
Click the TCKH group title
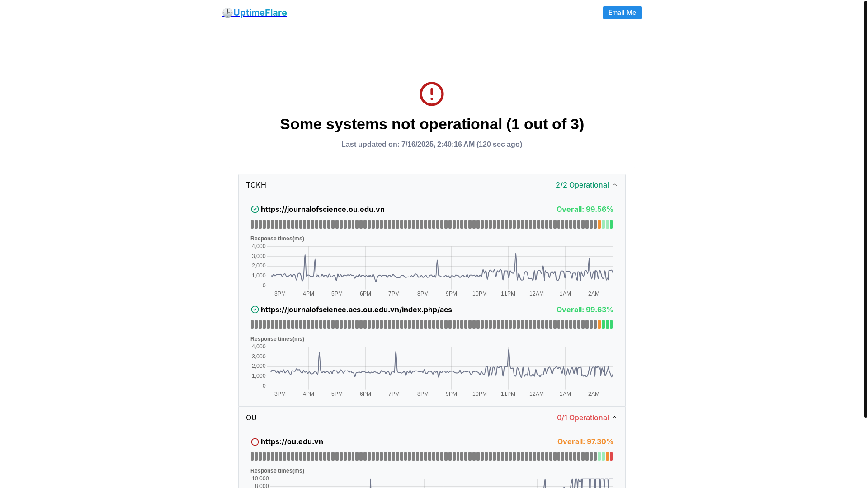tap(256, 185)
